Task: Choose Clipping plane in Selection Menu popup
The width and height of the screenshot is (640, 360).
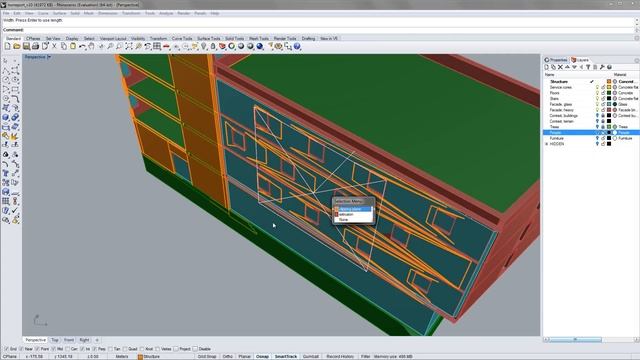Action: click(353, 209)
